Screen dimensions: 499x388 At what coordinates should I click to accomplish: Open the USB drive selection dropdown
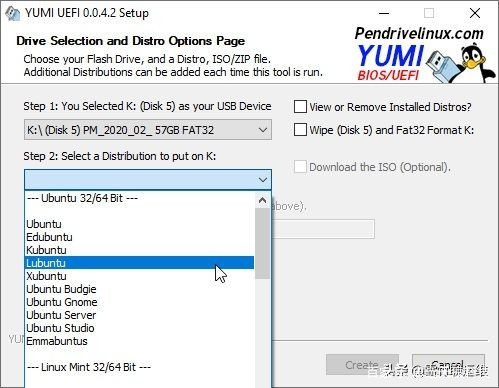point(148,130)
